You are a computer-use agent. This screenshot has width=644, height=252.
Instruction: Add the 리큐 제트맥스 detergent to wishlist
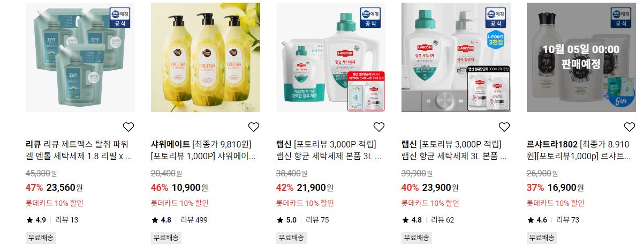click(128, 127)
